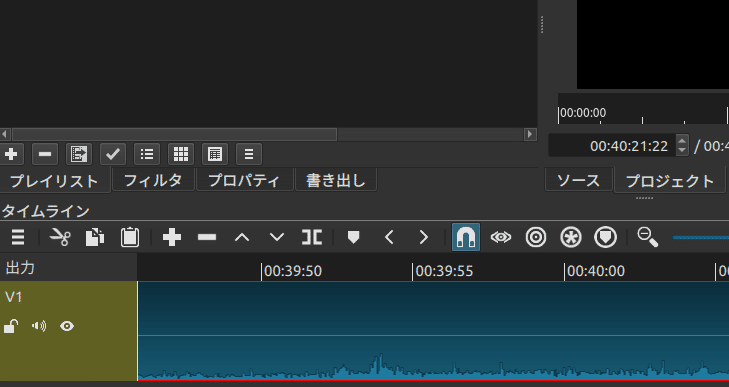Switch player to ソース tab
Viewport: 729px width, 387px height.
(x=578, y=180)
